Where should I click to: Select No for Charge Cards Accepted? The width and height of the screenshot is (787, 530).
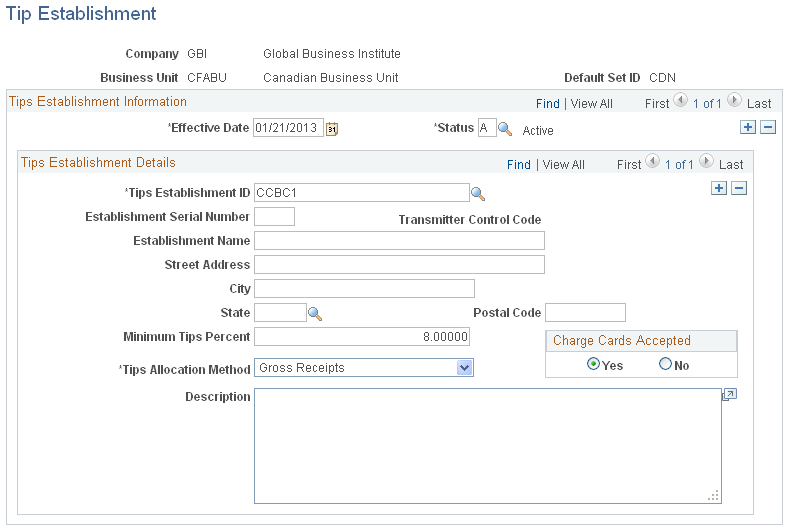(665, 364)
